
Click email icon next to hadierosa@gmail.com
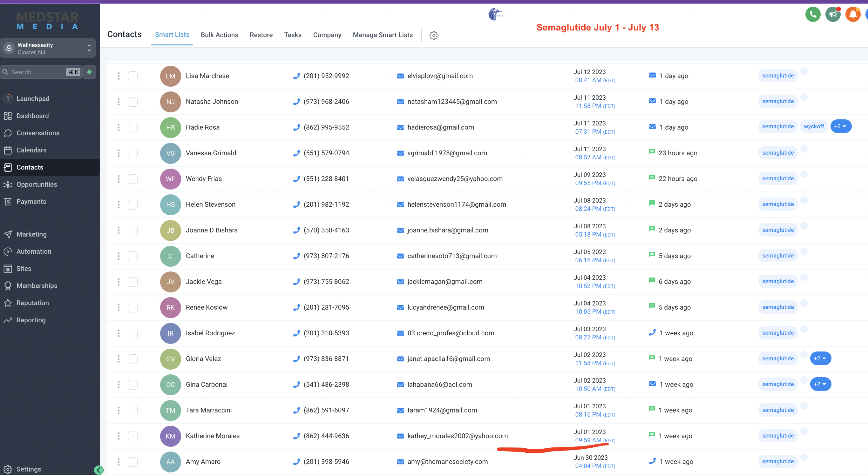click(x=400, y=128)
